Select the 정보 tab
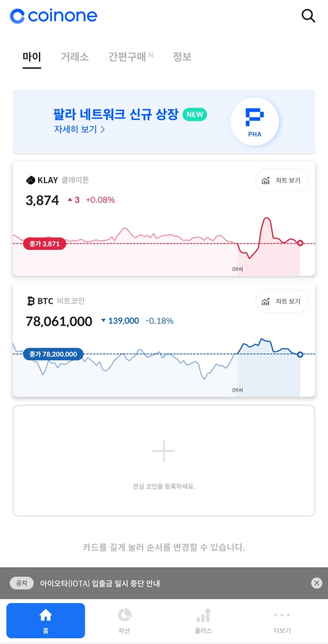 [182, 56]
